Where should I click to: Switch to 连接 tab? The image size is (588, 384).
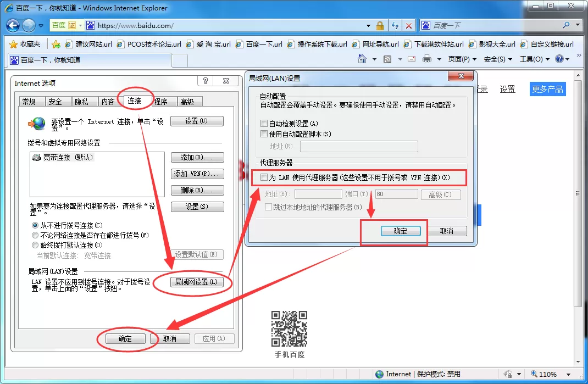click(x=134, y=101)
